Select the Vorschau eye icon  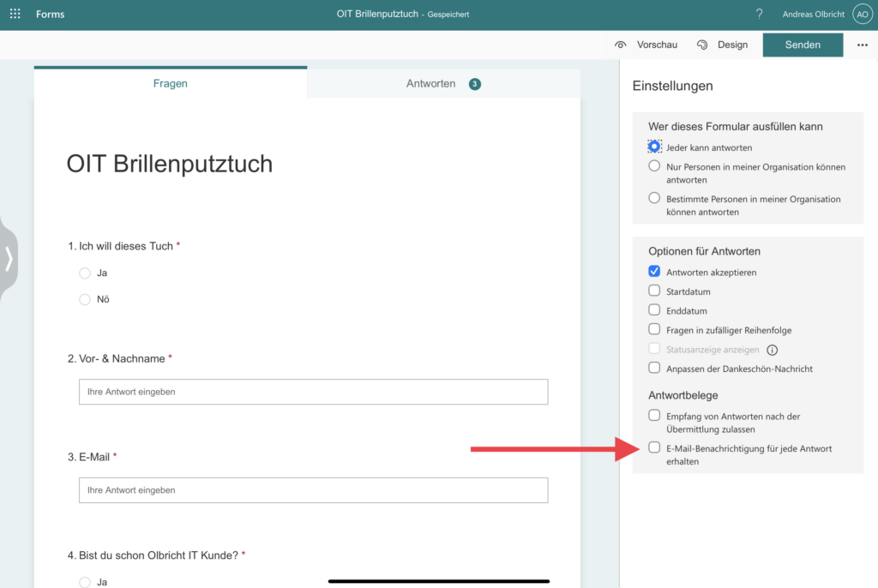tap(620, 45)
